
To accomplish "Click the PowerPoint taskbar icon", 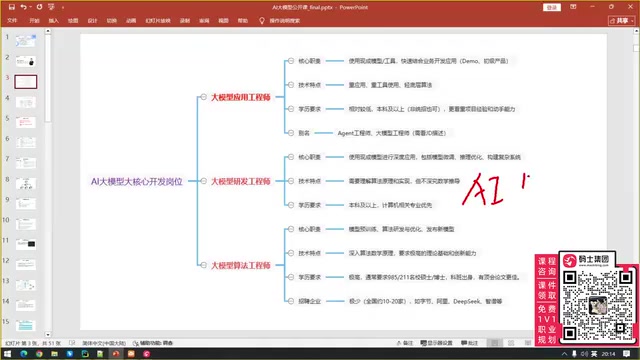I will (x=116, y=354).
